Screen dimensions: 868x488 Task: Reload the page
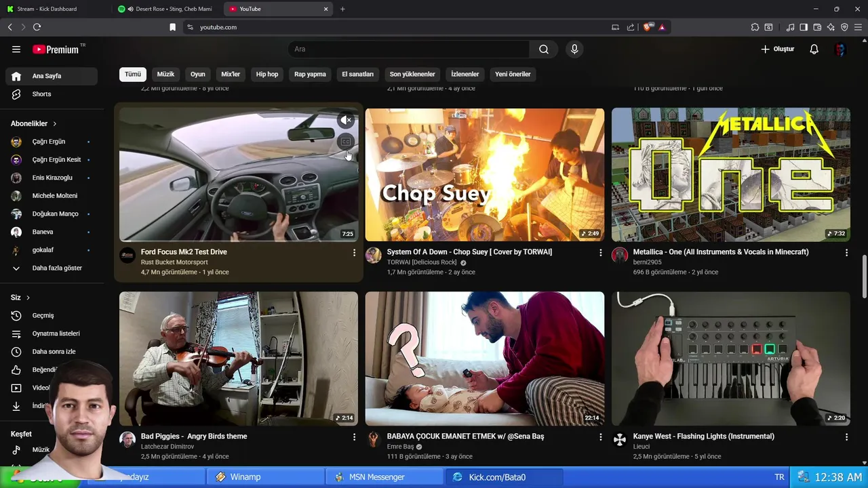coord(37,27)
